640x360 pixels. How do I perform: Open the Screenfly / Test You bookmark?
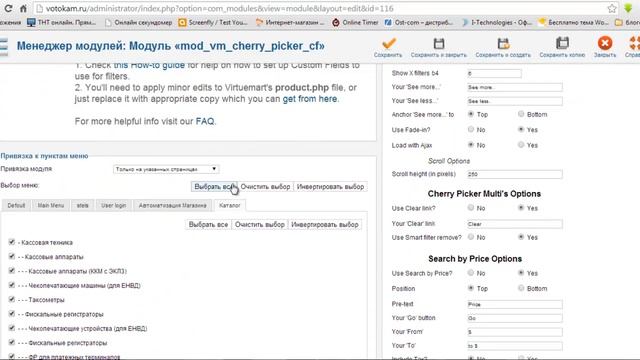pyautogui.click(x=213, y=22)
